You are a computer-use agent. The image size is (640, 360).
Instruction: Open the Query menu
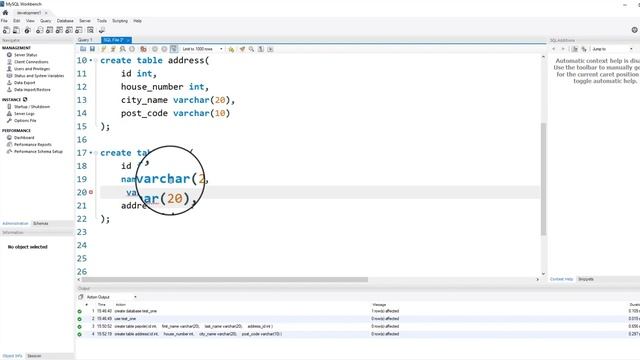46,21
